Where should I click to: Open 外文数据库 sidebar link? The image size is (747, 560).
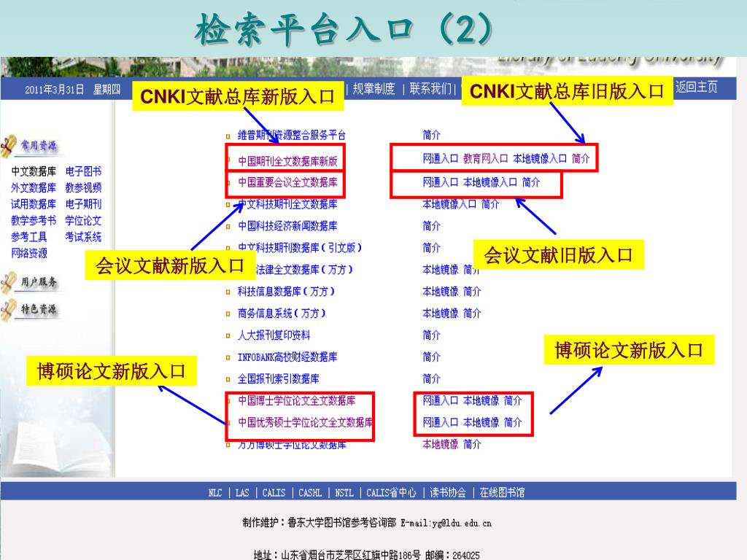coord(34,187)
